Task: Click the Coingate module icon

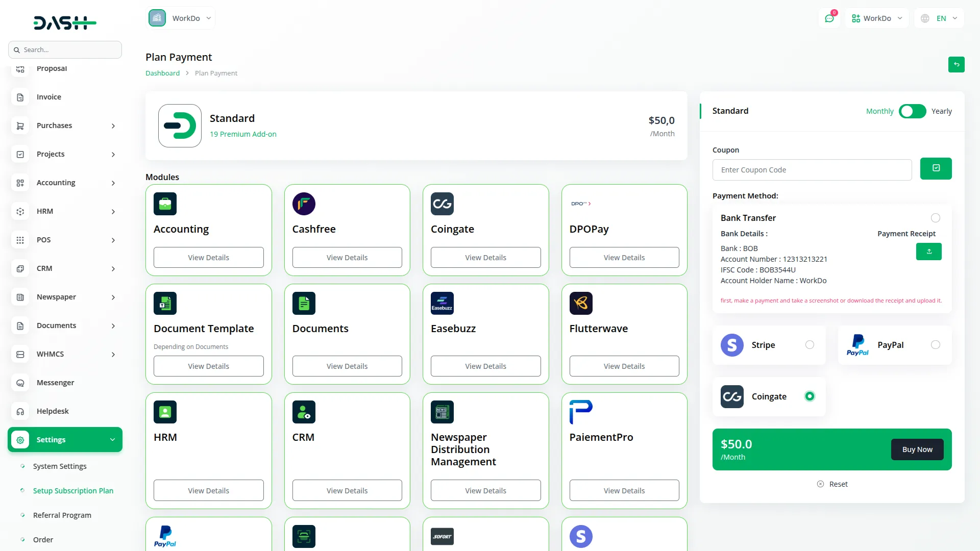Action: [442, 204]
